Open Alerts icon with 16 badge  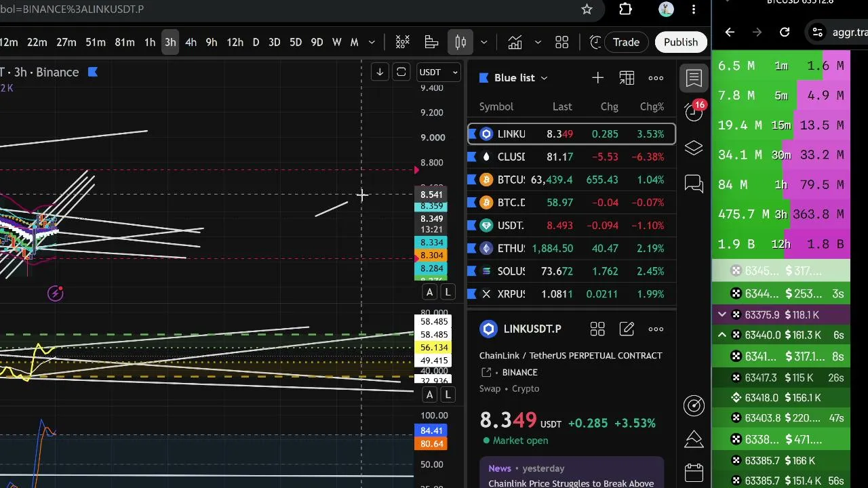click(694, 113)
